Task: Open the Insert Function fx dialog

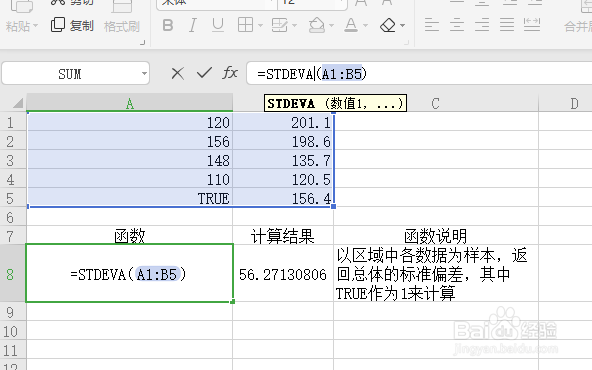Action: 230,72
